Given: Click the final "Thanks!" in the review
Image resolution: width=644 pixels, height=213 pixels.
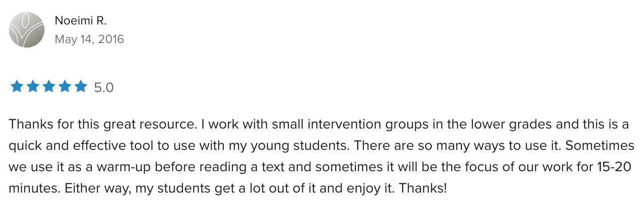Looking at the screenshot, I should point(423,189).
